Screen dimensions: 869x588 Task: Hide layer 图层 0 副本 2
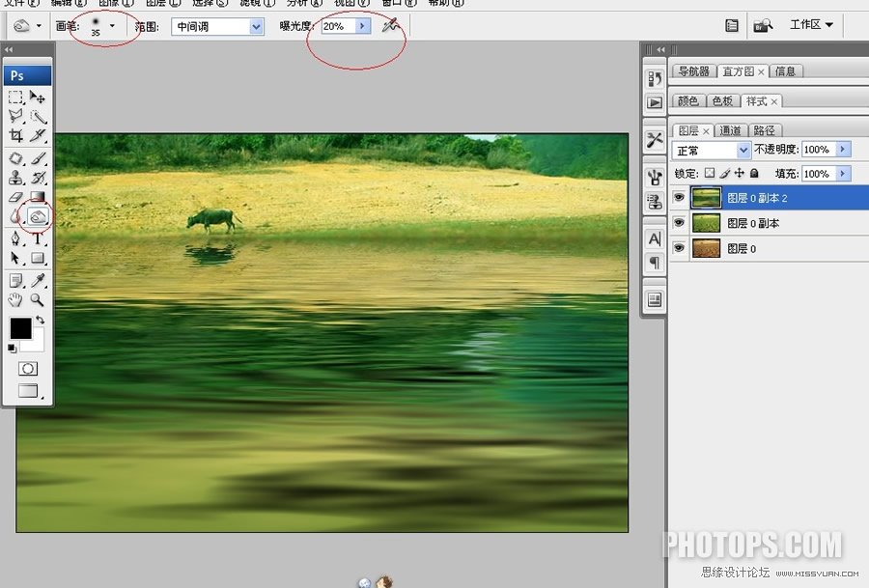click(x=679, y=197)
